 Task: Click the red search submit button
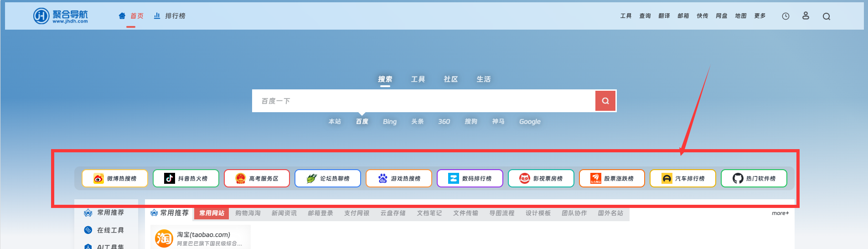point(605,101)
